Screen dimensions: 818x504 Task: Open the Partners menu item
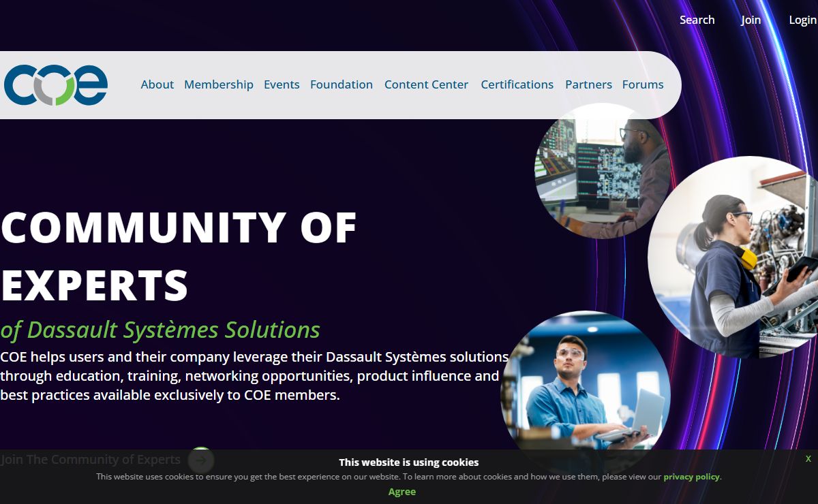point(588,84)
